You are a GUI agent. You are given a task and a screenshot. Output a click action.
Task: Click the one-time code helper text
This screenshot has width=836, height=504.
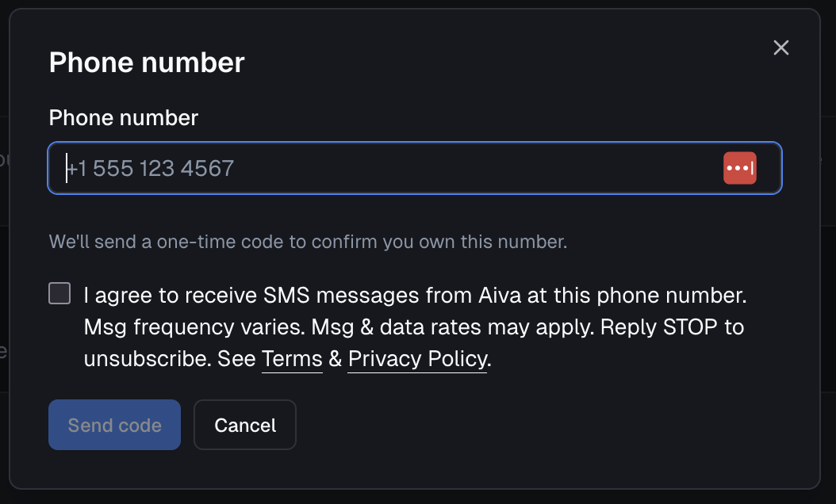tap(308, 242)
